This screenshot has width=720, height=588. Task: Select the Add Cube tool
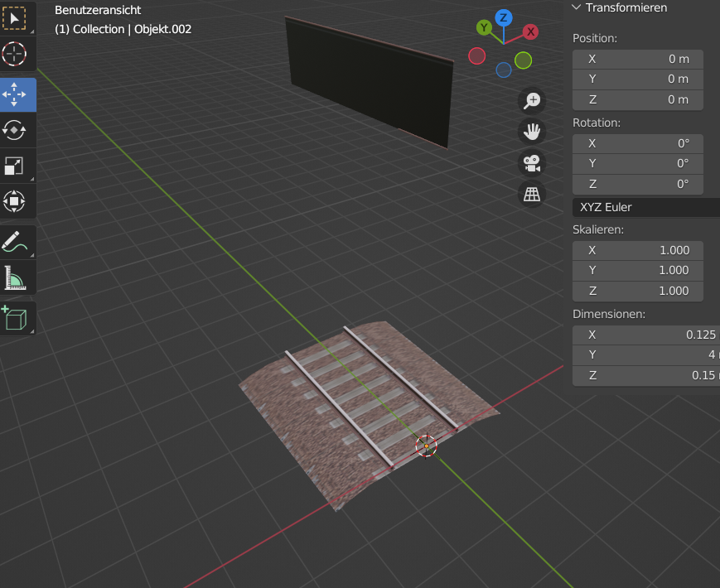click(15, 318)
